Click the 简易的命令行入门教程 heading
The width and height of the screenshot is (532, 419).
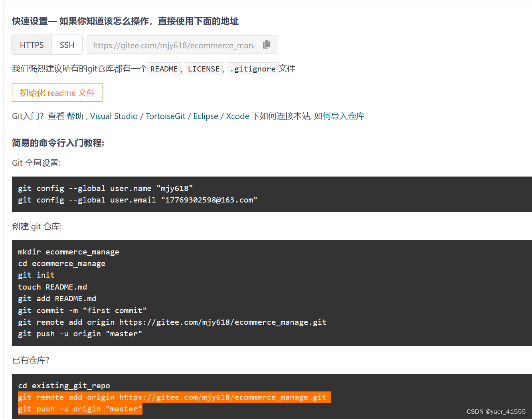[58, 143]
